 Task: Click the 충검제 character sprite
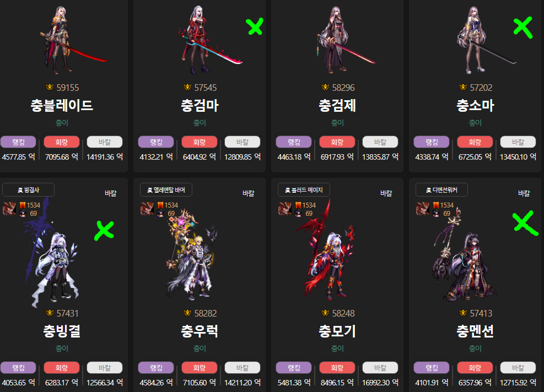(343, 39)
